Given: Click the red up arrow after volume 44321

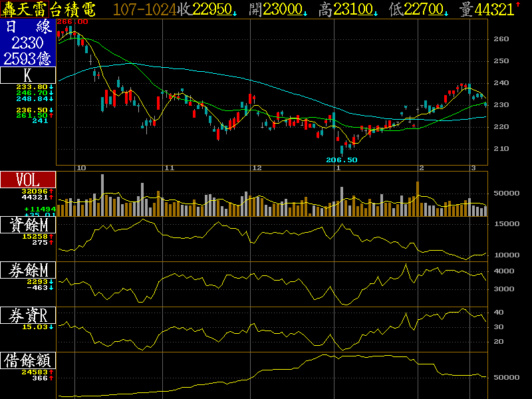Looking at the screenshot, I should coord(518,7).
